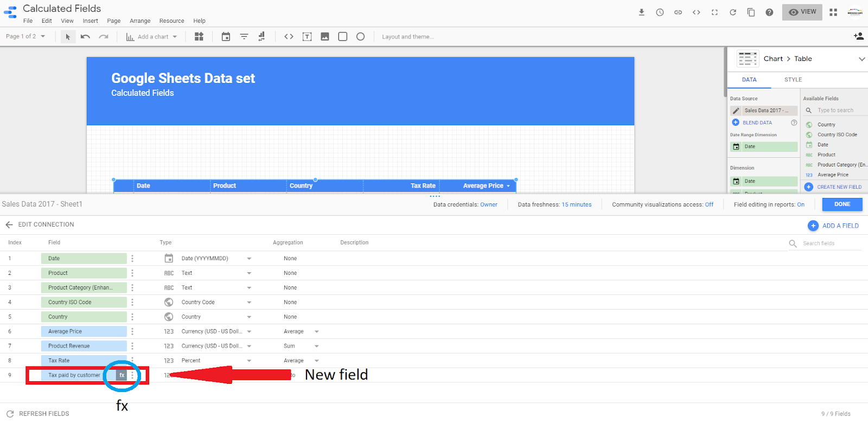Click the get report link icon
The height and width of the screenshot is (424, 868).
coord(678,12)
